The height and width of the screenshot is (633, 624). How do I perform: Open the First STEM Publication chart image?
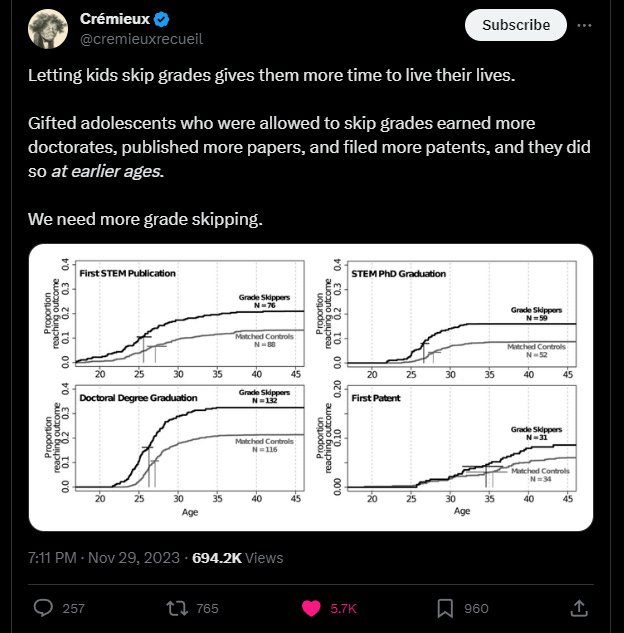click(x=175, y=317)
